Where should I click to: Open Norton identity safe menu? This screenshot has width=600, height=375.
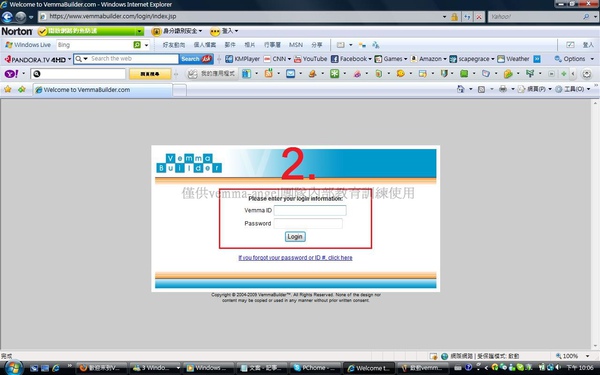177,31
